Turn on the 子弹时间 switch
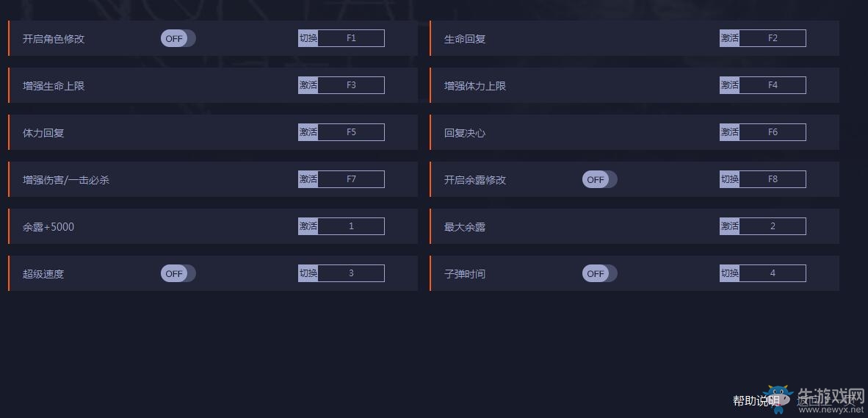The image size is (868, 418). click(x=599, y=273)
